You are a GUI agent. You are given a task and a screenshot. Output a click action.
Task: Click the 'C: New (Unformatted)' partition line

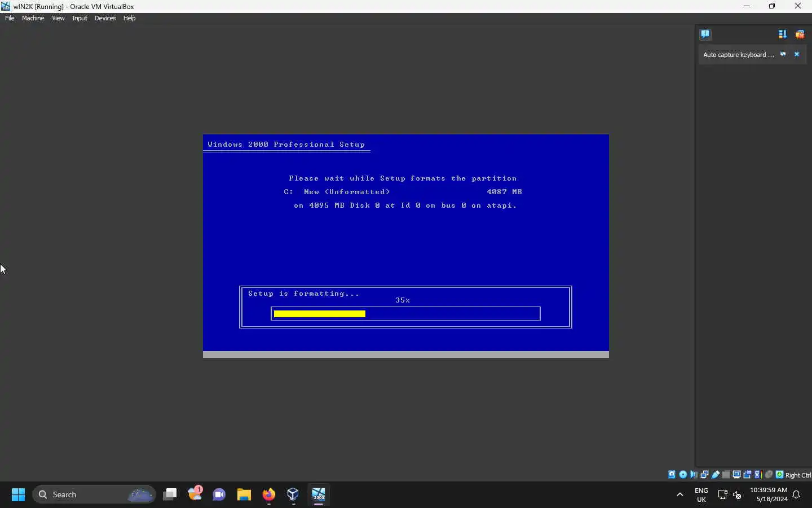coord(337,192)
